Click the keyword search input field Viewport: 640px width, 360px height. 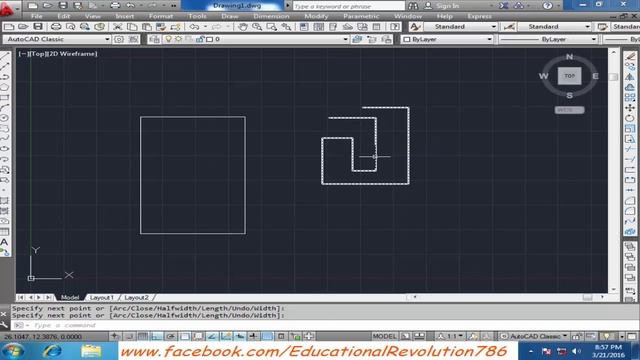pyautogui.click(x=349, y=6)
